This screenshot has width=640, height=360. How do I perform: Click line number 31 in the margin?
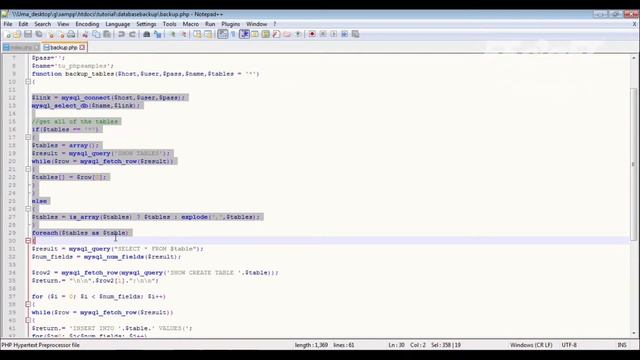point(12,249)
